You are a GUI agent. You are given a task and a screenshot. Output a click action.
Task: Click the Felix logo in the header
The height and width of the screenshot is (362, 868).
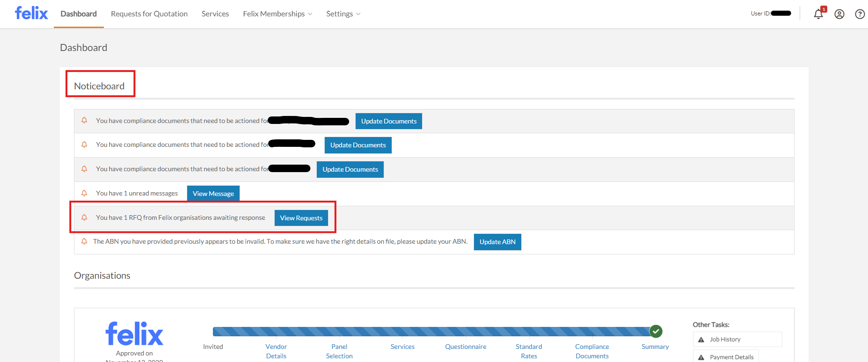point(31,13)
